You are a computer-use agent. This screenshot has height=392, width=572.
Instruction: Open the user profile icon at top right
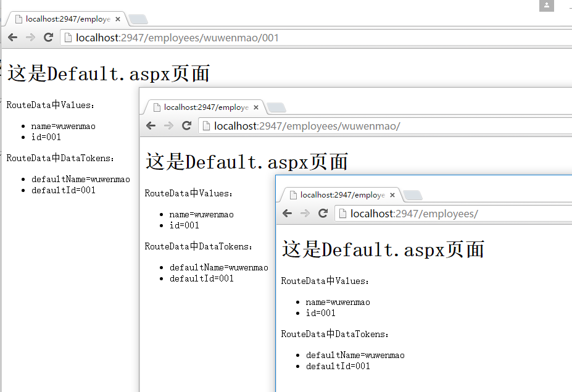point(547,6)
